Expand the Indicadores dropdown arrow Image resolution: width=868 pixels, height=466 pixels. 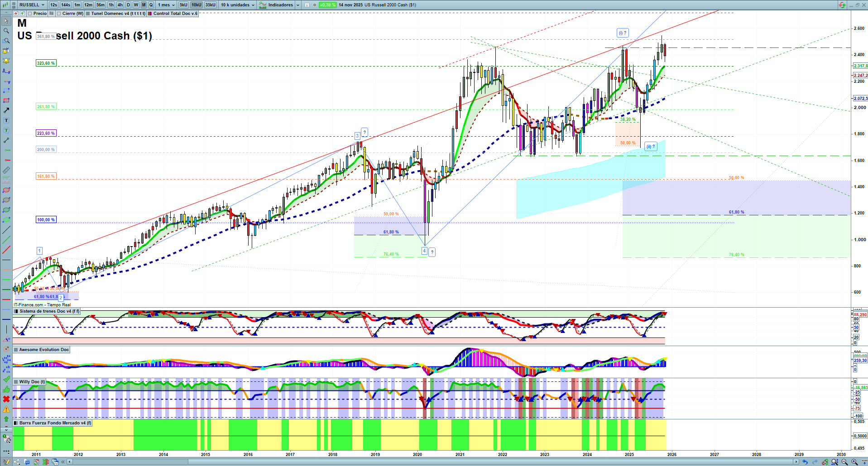(x=298, y=5)
